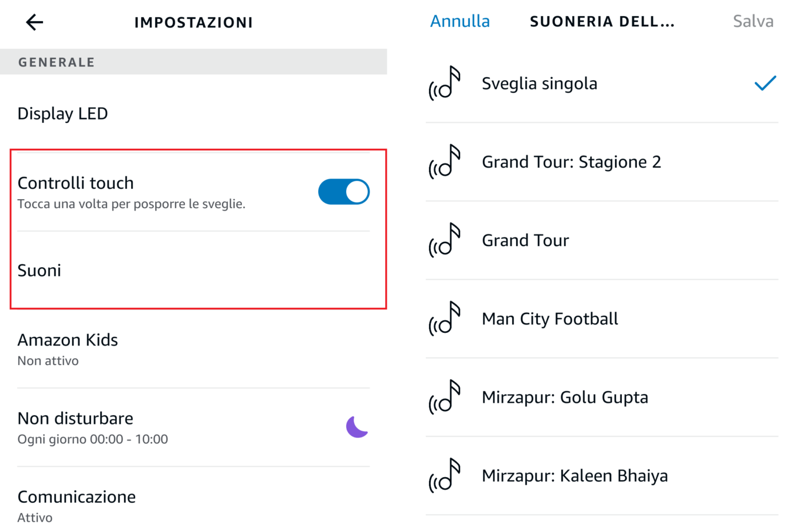
Task: Tap the ringtone icon for Mirzapur: Golu Gupta
Action: pos(445,397)
